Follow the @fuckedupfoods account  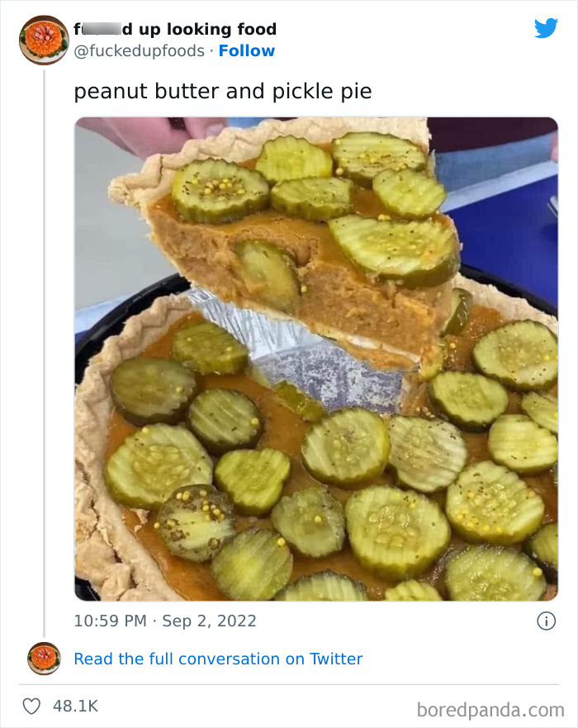coord(247,51)
